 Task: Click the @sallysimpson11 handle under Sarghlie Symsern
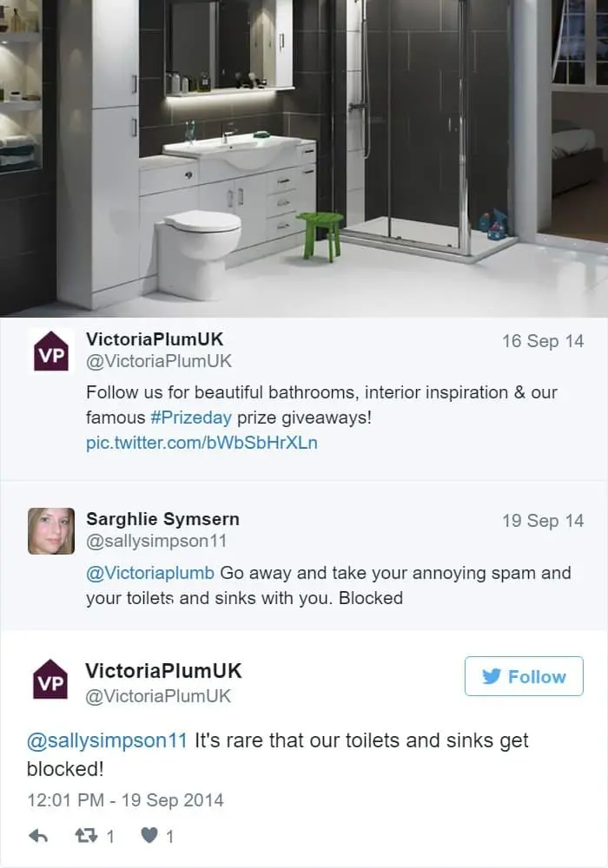click(x=156, y=541)
